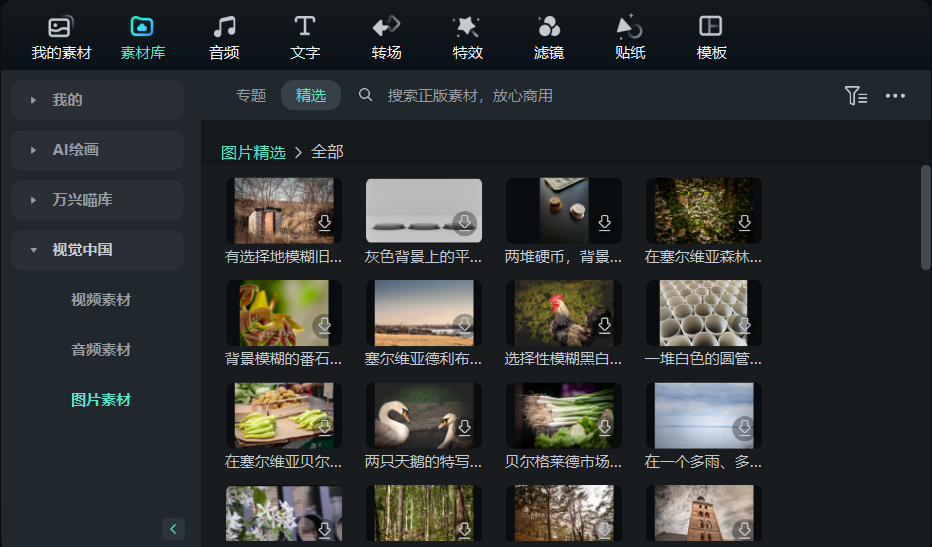Click the caption 塞尔维亚德利布...
This screenshot has width=932, height=547.
[423, 359]
